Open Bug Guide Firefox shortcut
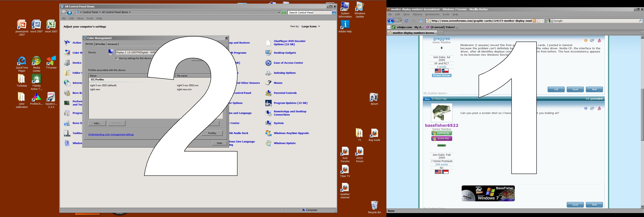 pyautogui.click(x=374, y=135)
